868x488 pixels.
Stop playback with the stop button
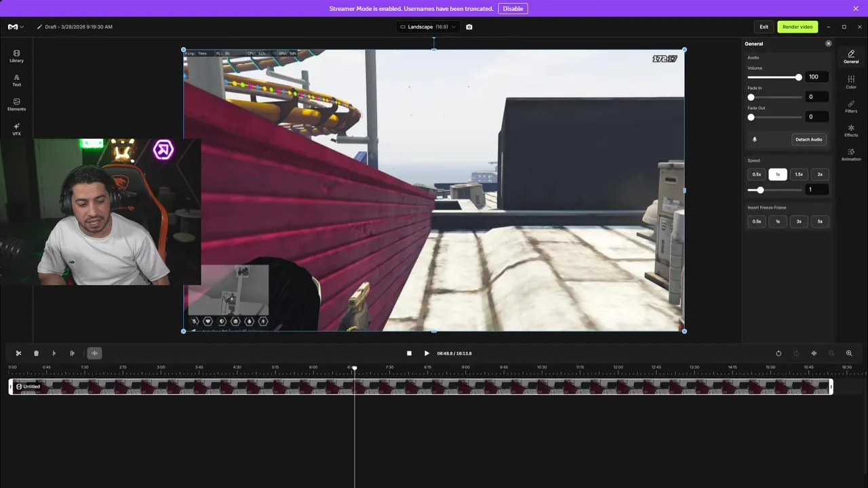pos(409,353)
